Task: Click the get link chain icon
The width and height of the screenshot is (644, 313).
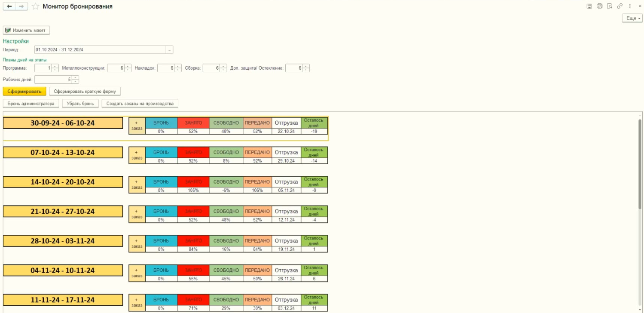Action: (620, 6)
